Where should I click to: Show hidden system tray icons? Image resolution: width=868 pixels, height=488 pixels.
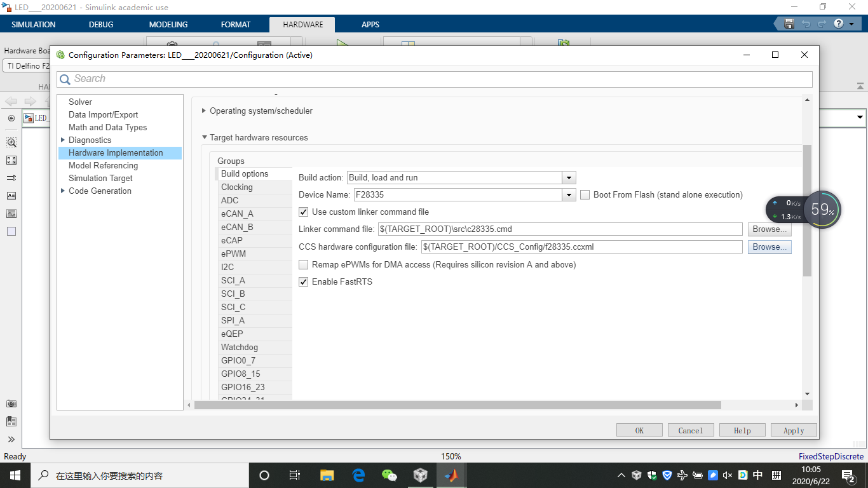pyautogui.click(x=621, y=475)
